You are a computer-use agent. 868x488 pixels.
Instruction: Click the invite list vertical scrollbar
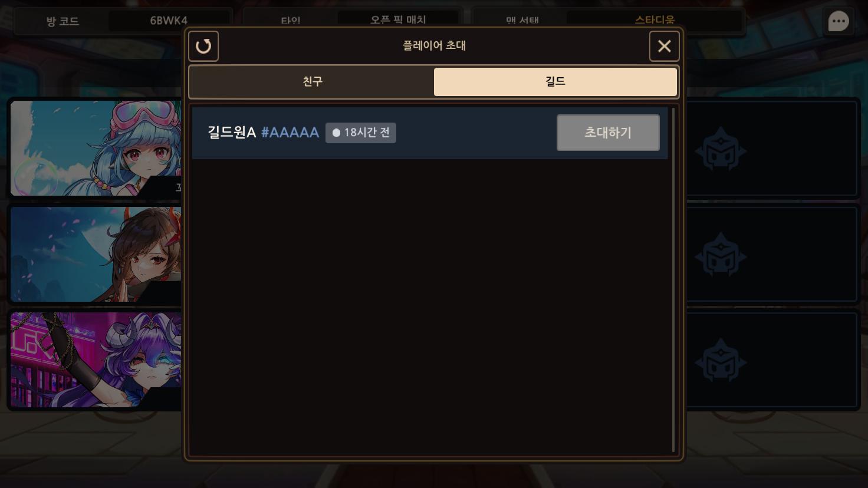coord(673,279)
